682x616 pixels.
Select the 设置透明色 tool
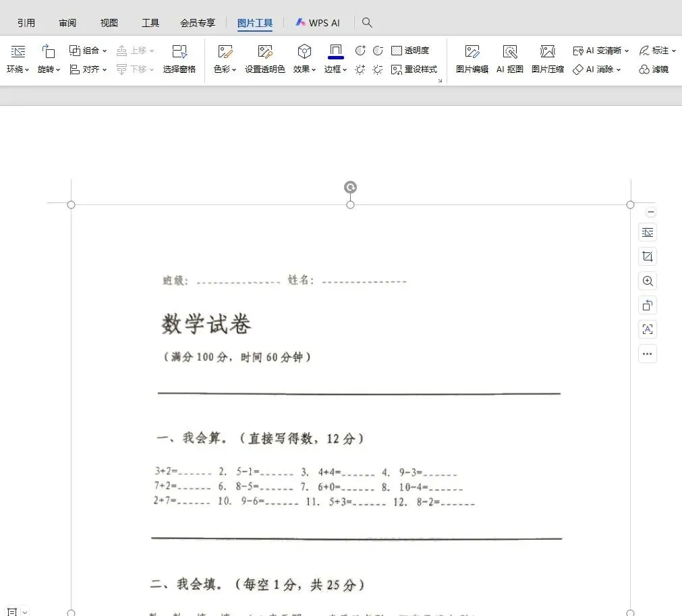[265, 59]
